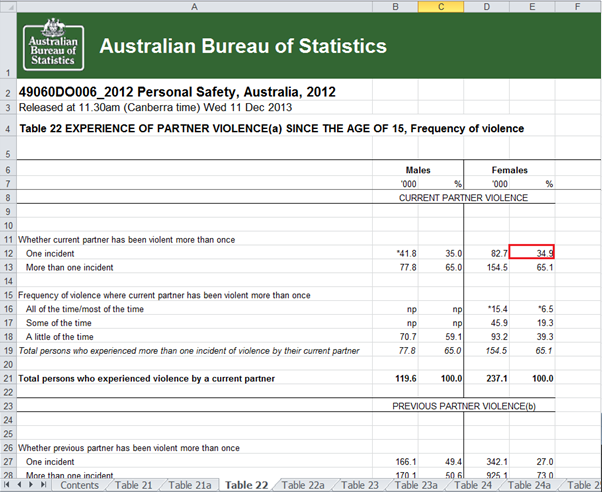Select the cell with value 93.2
Screen dimensions: 602x492
click(x=486, y=337)
